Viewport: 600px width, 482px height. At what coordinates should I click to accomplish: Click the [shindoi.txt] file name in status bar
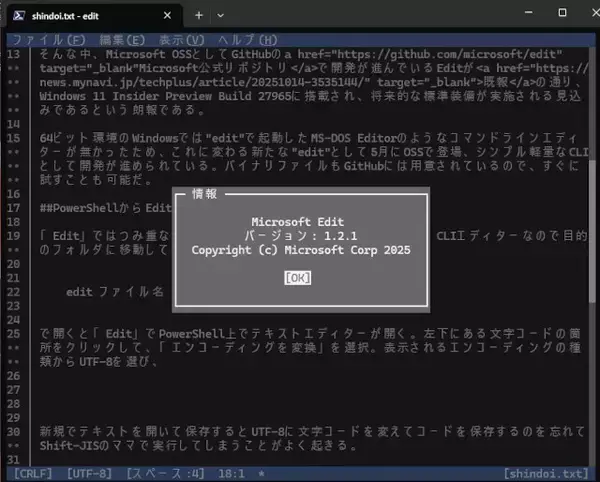click(546, 474)
